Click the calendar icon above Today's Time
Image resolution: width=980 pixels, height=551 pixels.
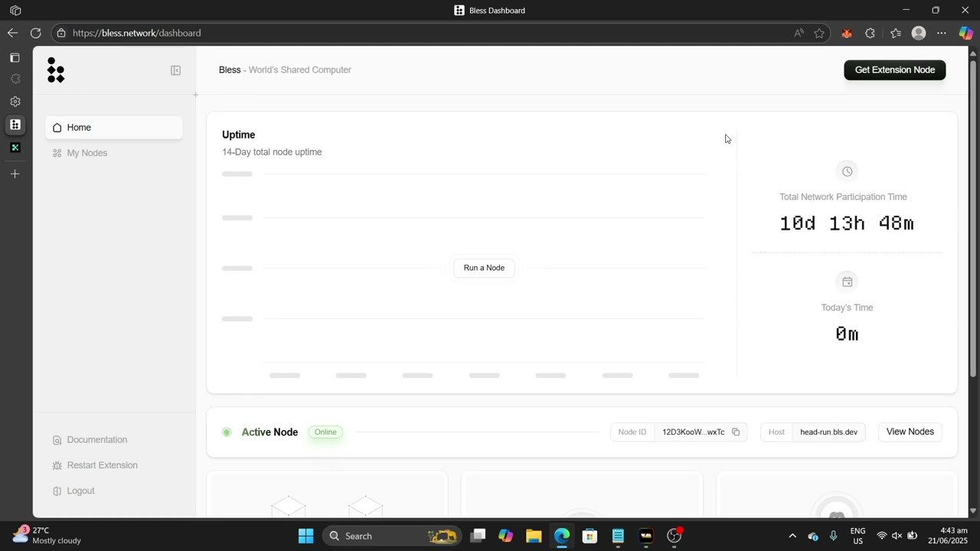click(x=847, y=282)
